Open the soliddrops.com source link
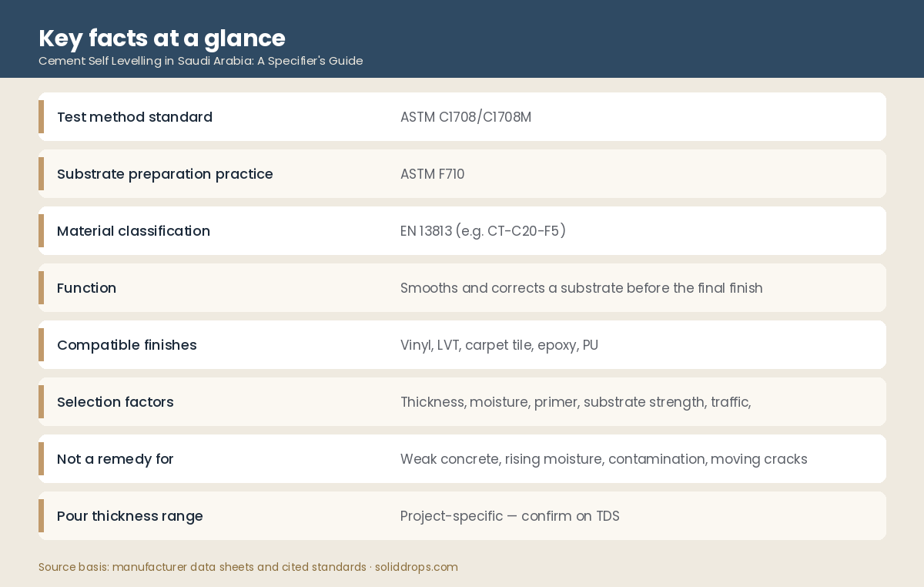924x587 pixels. click(417, 567)
